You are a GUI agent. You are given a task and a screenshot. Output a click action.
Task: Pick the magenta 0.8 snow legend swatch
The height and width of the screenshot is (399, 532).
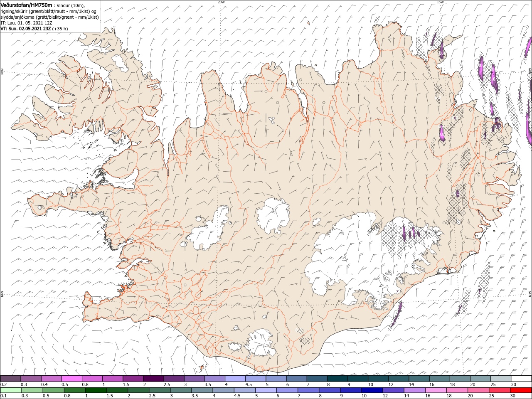(x=92, y=379)
